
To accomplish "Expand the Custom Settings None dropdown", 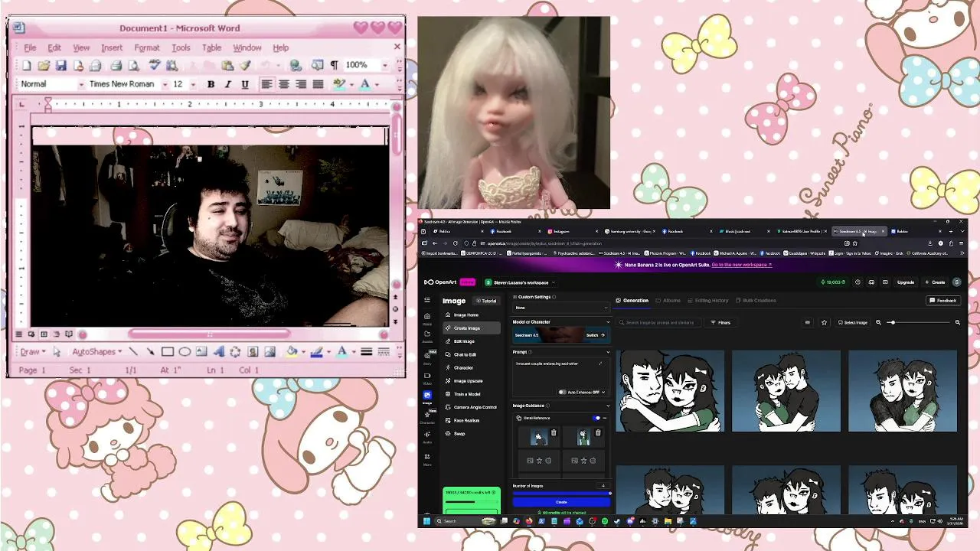I will (561, 308).
